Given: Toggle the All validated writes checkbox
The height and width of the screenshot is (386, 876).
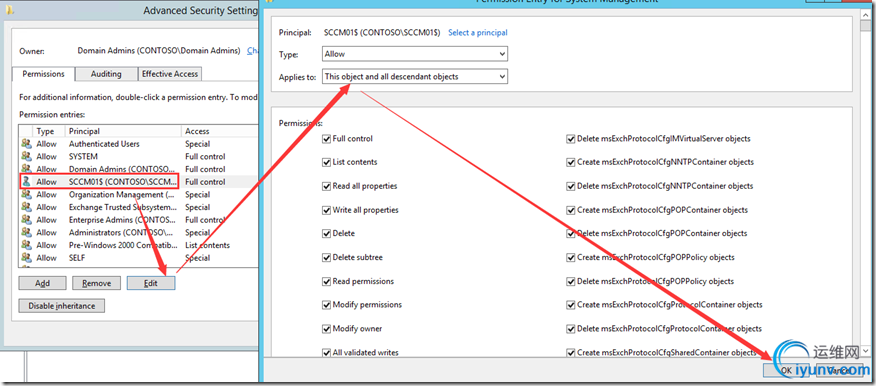Looking at the screenshot, I should [326, 352].
